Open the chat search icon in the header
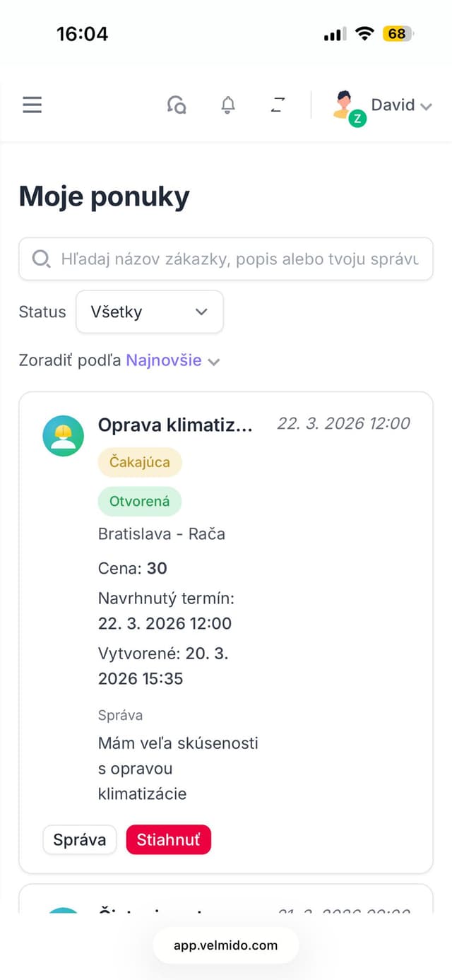The width and height of the screenshot is (452, 980). click(x=177, y=104)
